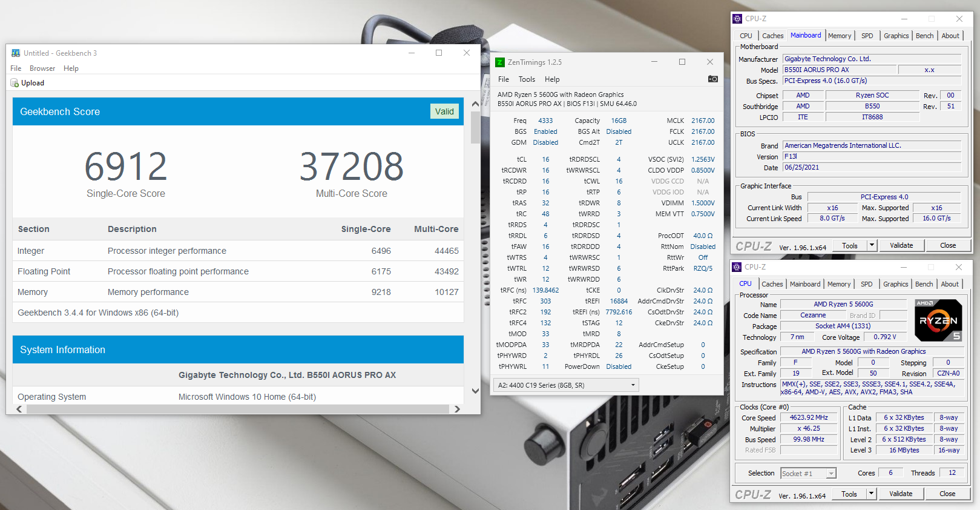Click the BIOS version F13l field
This screenshot has height=510, width=980.
tap(872, 156)
